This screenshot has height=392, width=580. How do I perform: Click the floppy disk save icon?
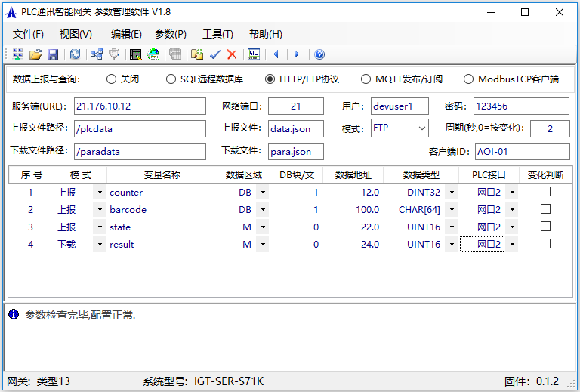(53, 54)
